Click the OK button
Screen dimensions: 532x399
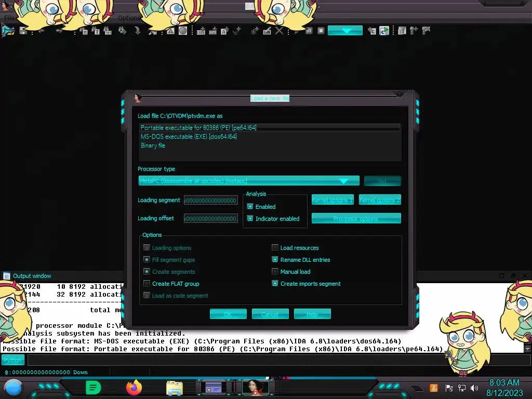(x=228, y=314)
